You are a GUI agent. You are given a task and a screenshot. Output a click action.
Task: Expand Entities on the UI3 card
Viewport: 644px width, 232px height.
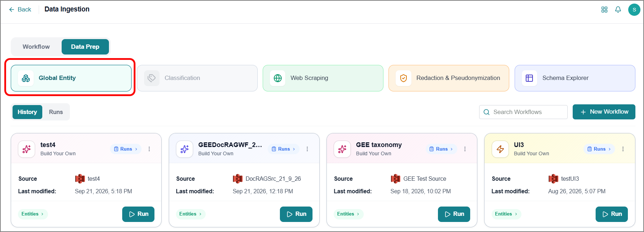[506, 214]
